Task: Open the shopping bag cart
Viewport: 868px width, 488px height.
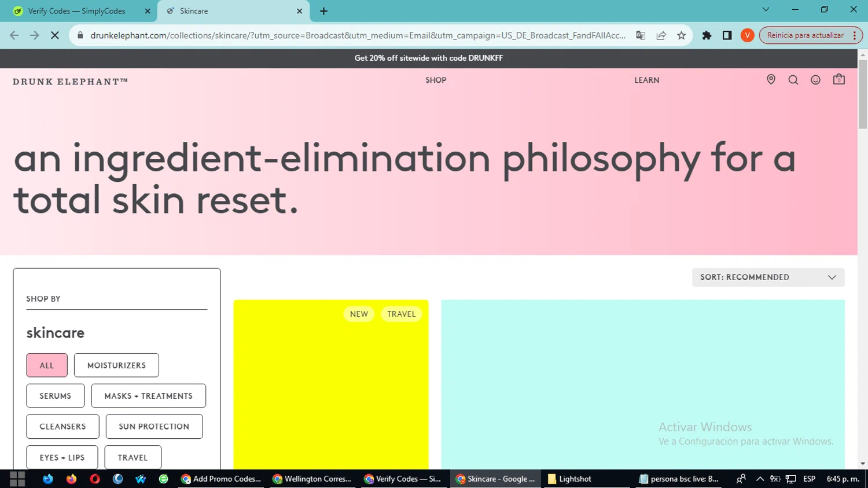Action: click(839, 79)
